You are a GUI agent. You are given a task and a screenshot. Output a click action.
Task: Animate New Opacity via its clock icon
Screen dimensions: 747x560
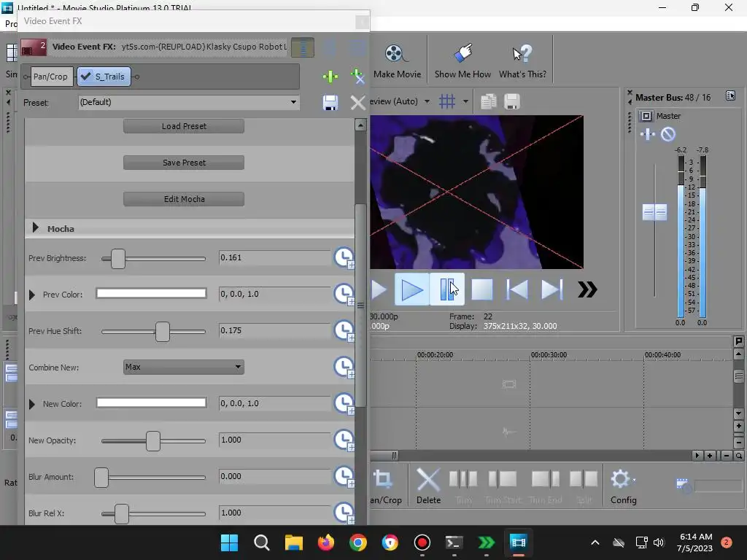click(344, 440)
